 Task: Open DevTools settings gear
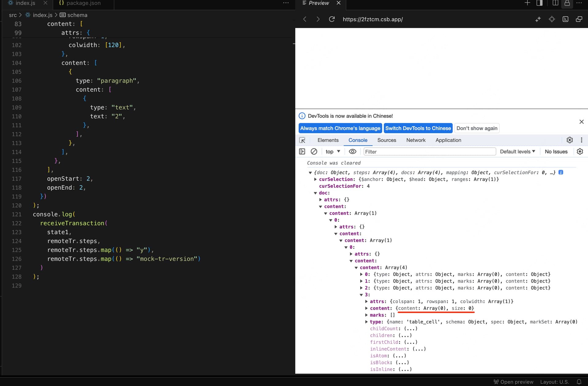(570, 140)
